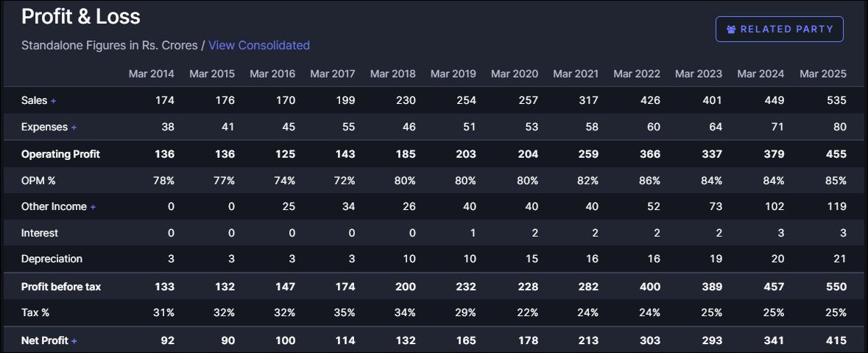868x353 pixels.
Task: Expand the Expenses row details
Action: [74, 127]
